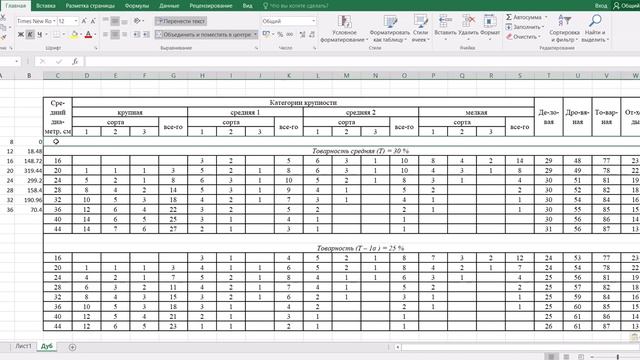Screen dimensions: 640x360
Task: Open Name Box dropdown arrow
Action: point(16,61)
